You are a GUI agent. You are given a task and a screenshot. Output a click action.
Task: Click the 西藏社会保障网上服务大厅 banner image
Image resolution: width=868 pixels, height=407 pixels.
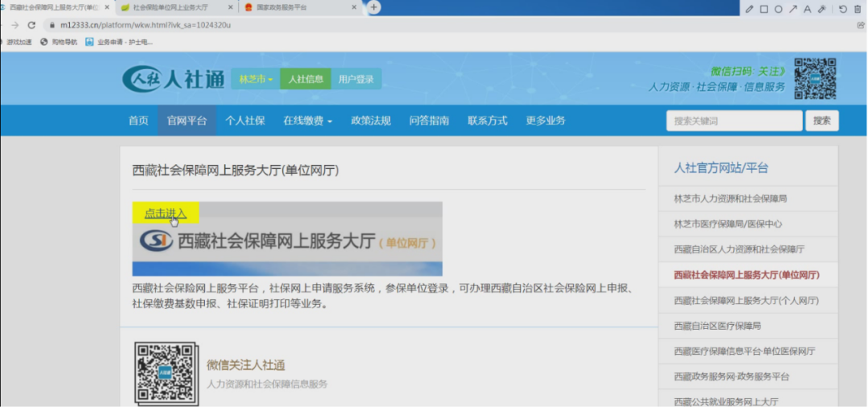click(287, 239)
